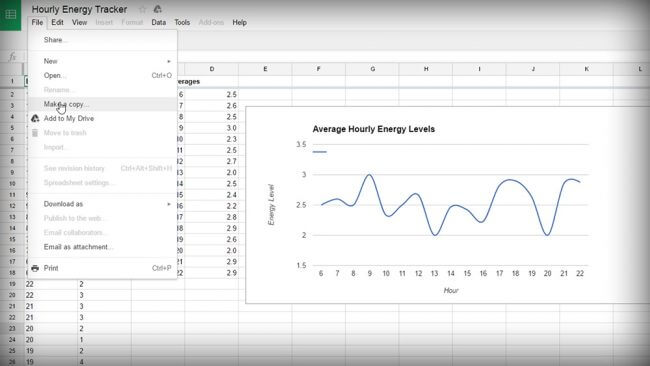Image resolution: width=650 pixels, height=366 pixels.
Task: Expand the New submenu arrow
Action: tap(169, 61)
